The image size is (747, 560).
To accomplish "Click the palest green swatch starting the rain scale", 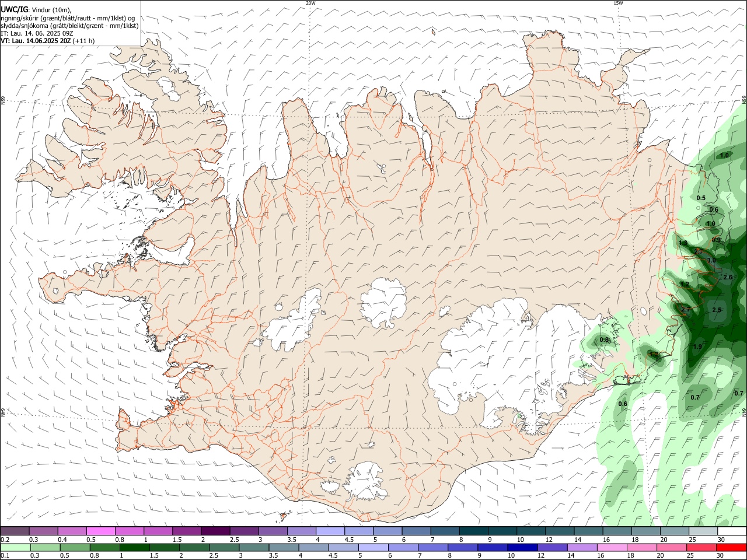I will [15, 548].
